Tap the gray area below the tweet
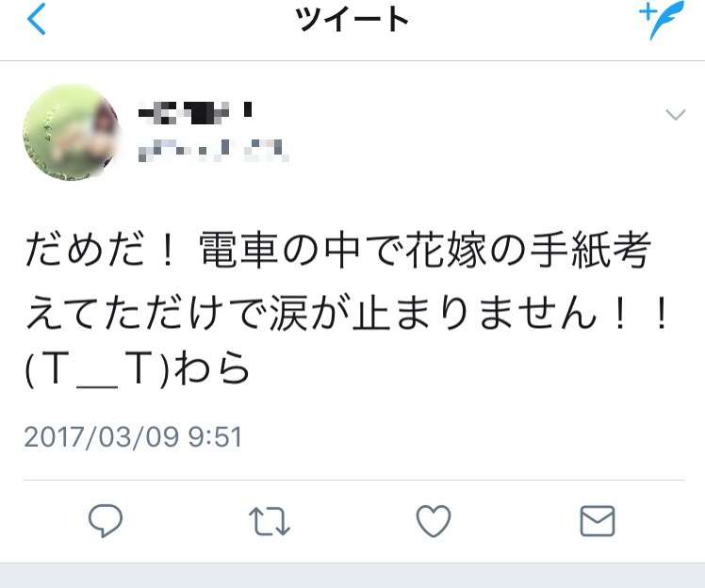The width and height of the screenshot is (705, 588). point(352,576)
